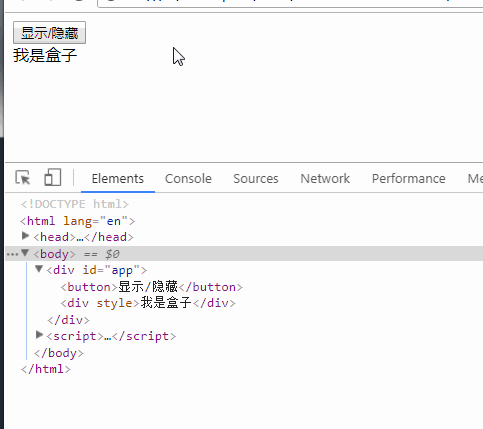Open the Sources tab
The width and height of the screenshot is (483, 429).
coord(256,179)
